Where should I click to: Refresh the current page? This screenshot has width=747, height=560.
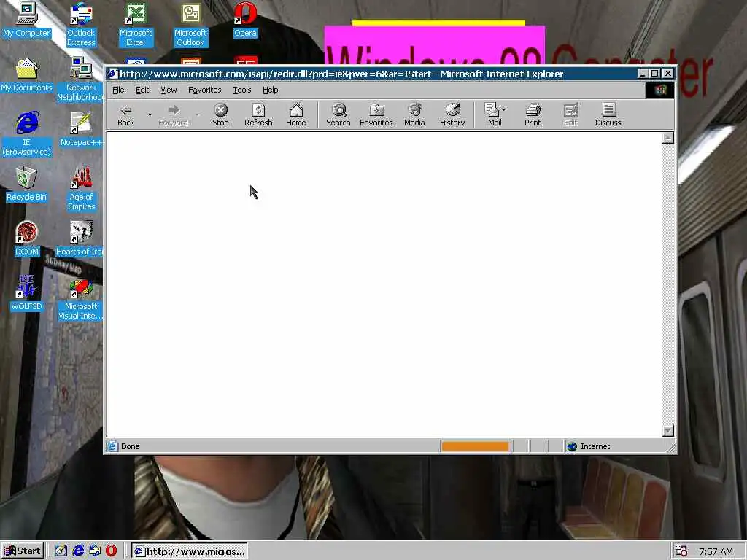click(x=258, y=115)
